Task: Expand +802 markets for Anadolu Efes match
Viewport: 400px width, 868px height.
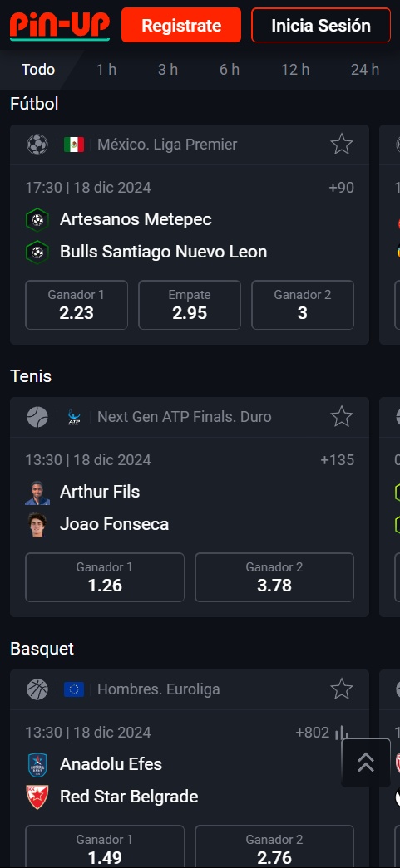Action: pyautogui.click(x=313, y=733)
